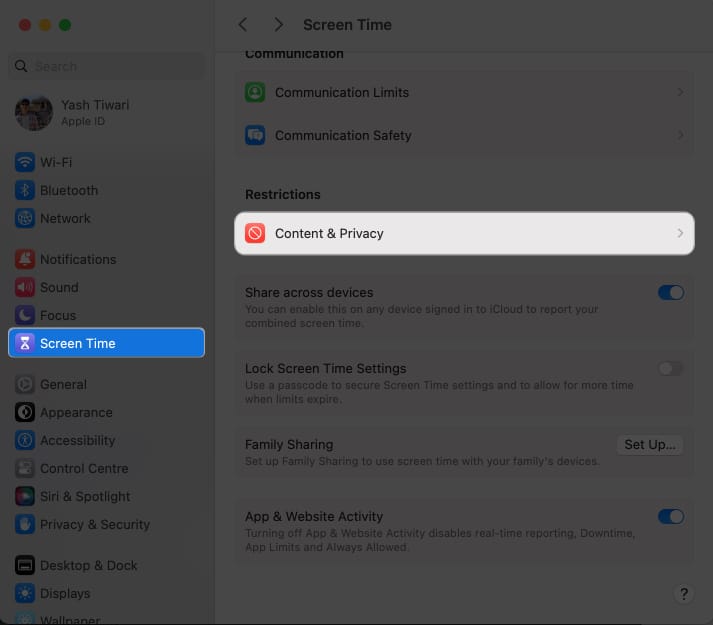Open Communication Limits settings
This screenshot has height=625, width=713.
click(464, 92)
